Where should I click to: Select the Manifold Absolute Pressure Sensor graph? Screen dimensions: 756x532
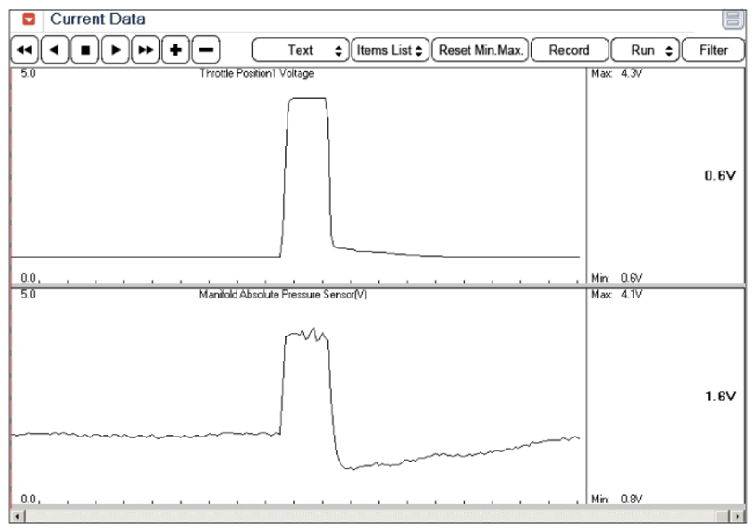[297, 399]
